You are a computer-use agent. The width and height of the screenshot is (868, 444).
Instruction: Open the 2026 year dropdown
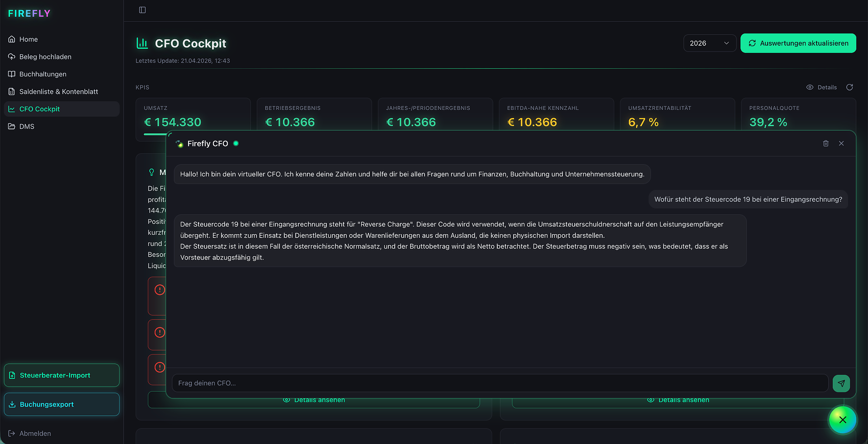pos(710,43)
